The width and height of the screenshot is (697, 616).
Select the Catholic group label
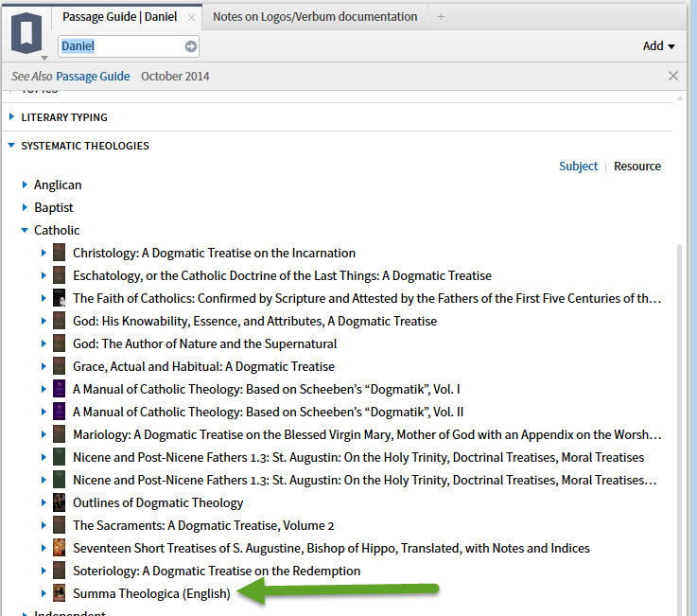57,230
